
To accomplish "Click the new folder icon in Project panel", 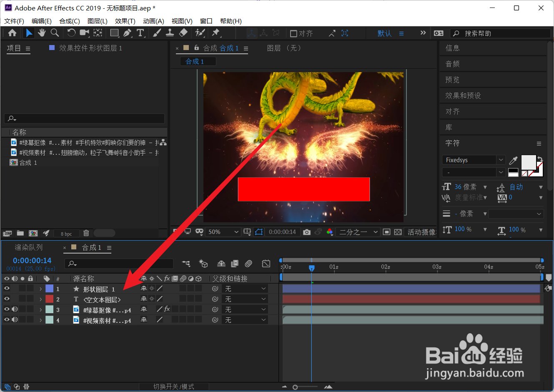I will (20, 233).
